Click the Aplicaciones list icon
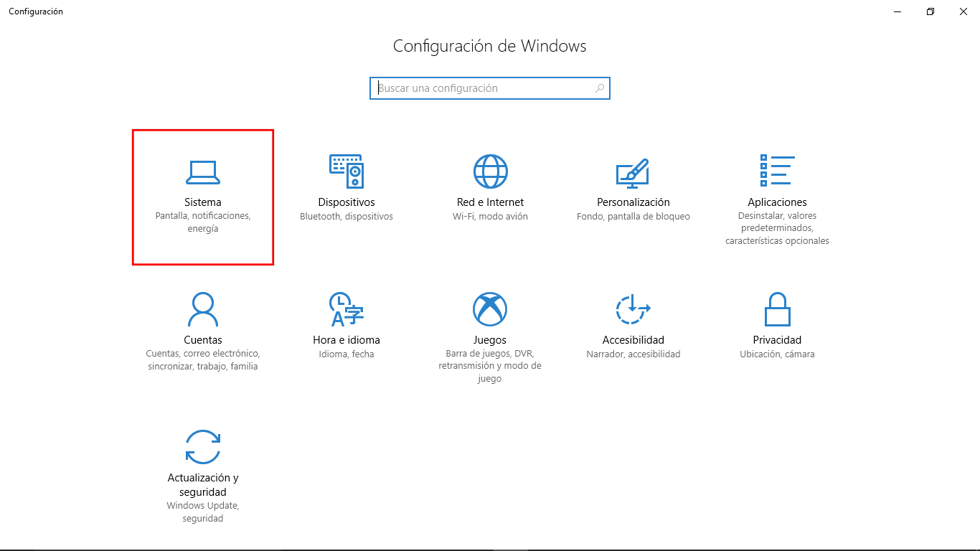 pos(777,171)
